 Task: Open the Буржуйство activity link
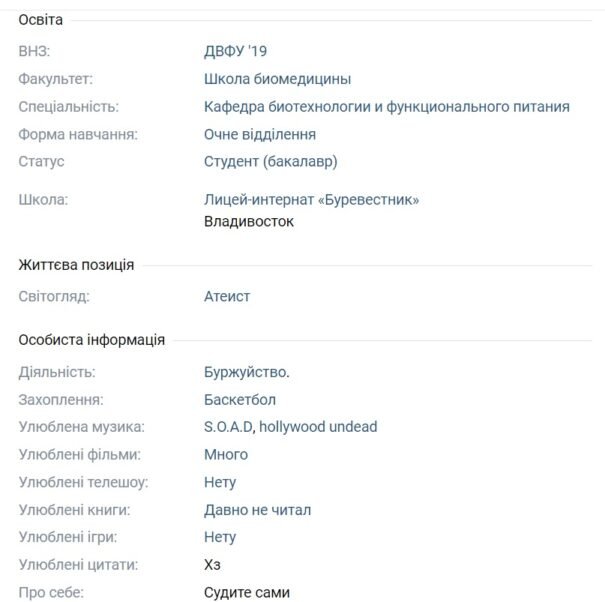[x=247, y=372]
